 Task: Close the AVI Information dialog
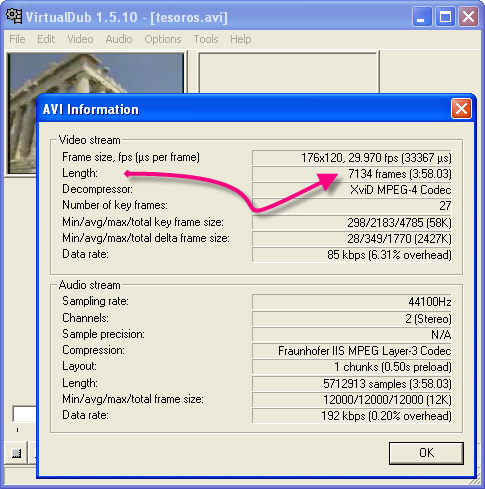point(461,109)
